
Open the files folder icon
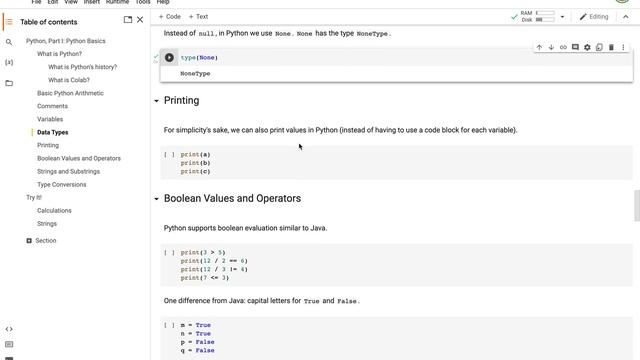coord(9,83)
